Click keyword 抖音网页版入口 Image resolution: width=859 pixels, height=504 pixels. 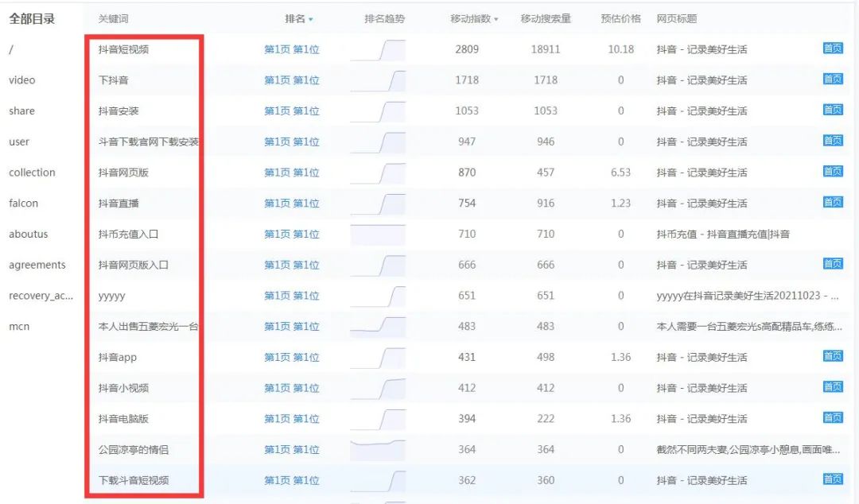[133, 266]
